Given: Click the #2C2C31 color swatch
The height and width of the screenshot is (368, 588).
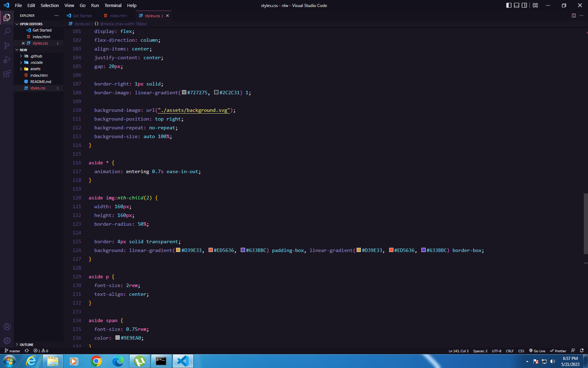Looking at the screenshot, I should (216, 93).
